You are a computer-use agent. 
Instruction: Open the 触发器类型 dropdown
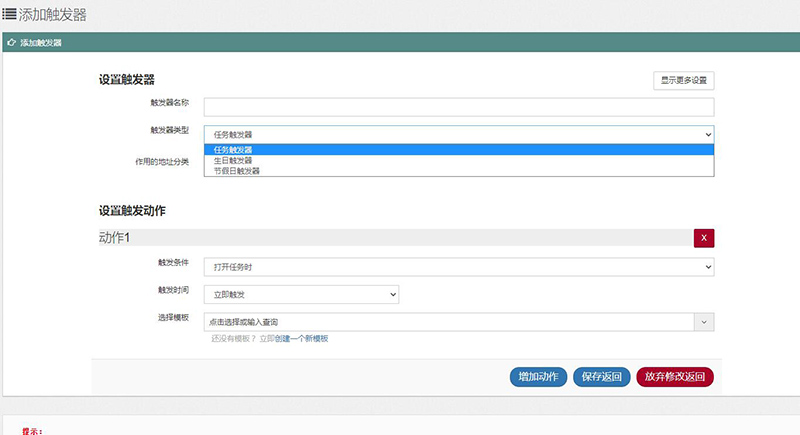click(x=458, y=134)
